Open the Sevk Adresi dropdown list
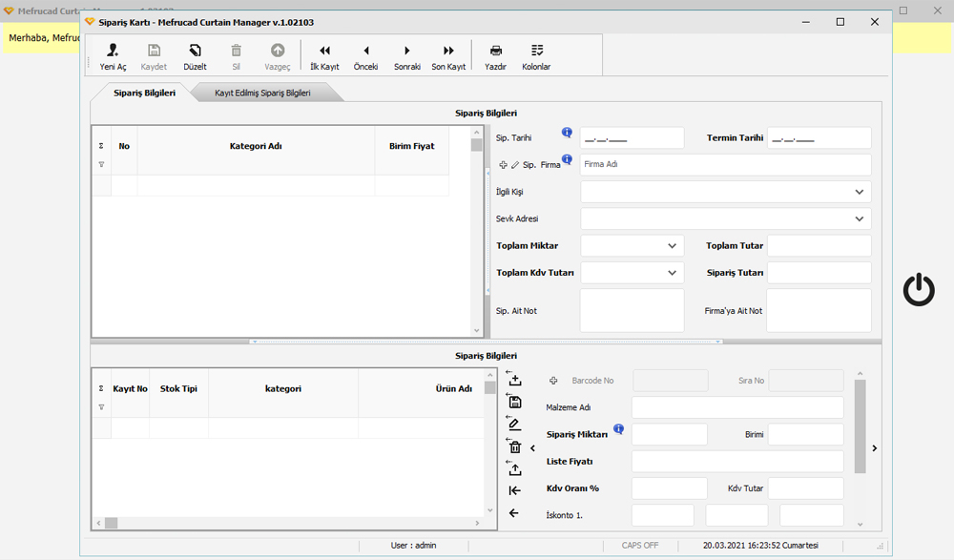This screenshot has width=954, height=560. pyautogui.click(x=860, y=218)
